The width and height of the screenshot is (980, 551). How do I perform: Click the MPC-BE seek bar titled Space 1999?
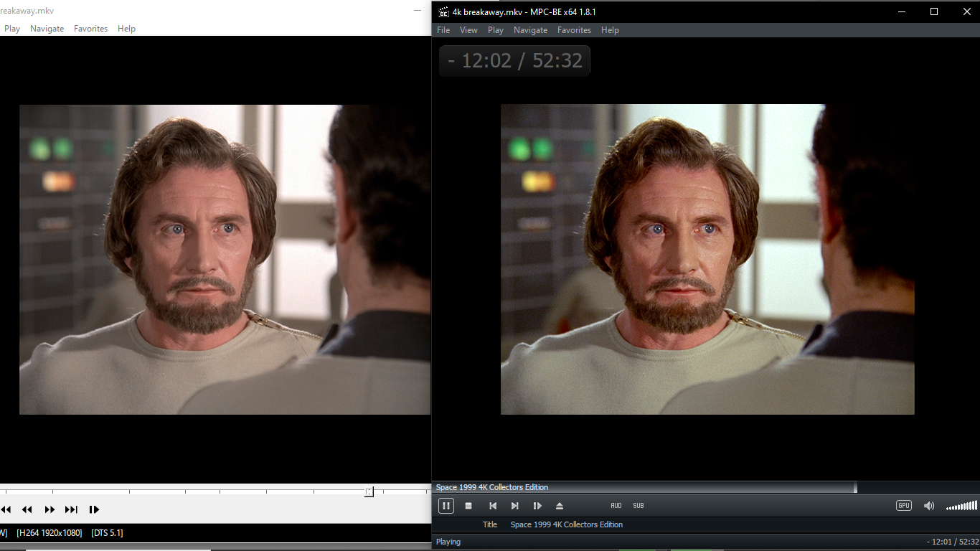(x=706, y=487)
